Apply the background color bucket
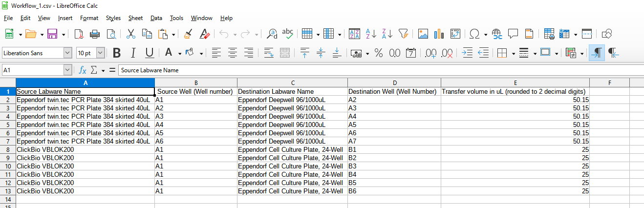The width and height of the screenshot is (644, 208). (x=191, y=53)
